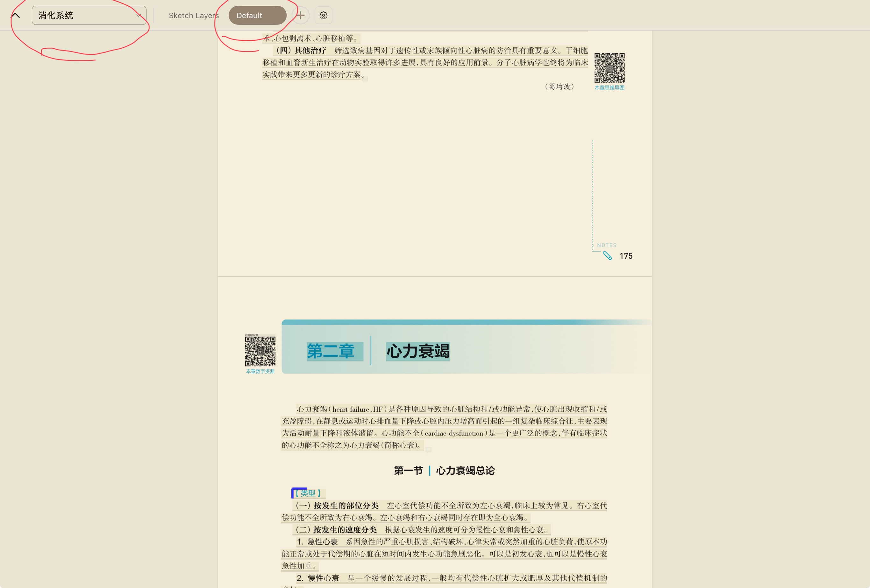Click the 【类型】 bracket label
Image resolution: width=870 pixels, height=588 pixels.
[308, 493]
